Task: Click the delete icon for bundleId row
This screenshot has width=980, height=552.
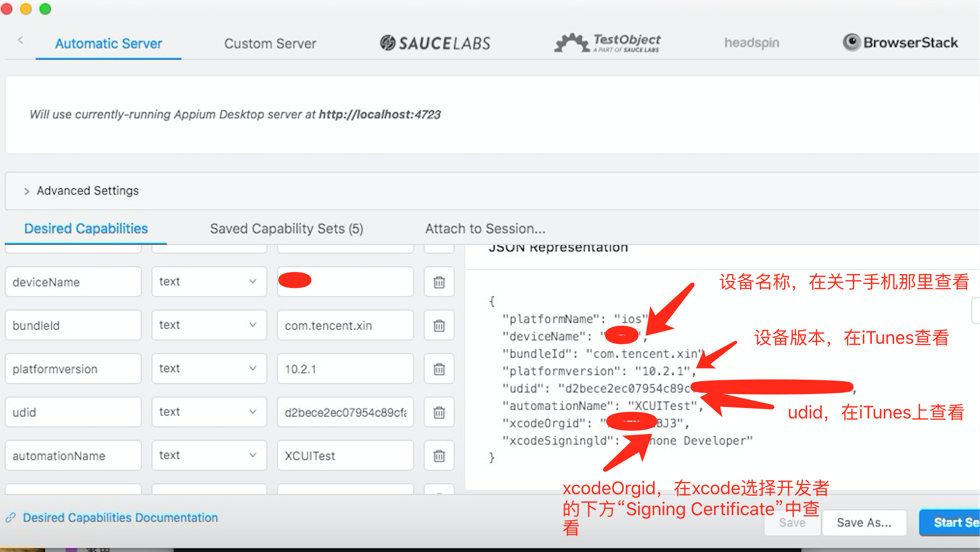Action: 439,325
